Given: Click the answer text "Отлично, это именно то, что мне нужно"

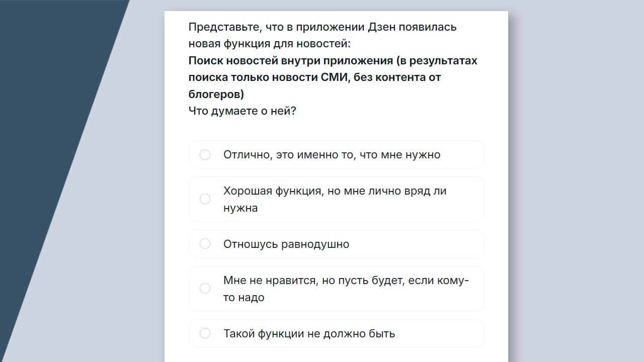Looking at the screenshot, I should 332,155.
